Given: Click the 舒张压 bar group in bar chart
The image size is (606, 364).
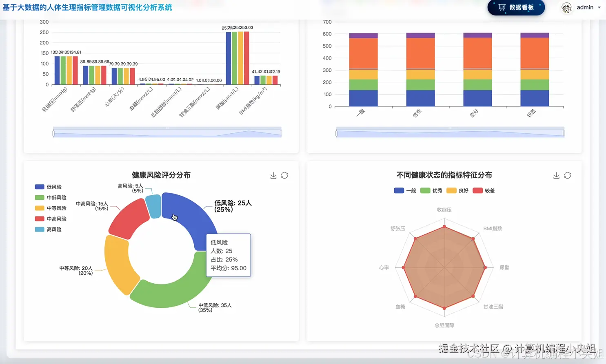Looking at the screenshot, I should click(95, 75).
